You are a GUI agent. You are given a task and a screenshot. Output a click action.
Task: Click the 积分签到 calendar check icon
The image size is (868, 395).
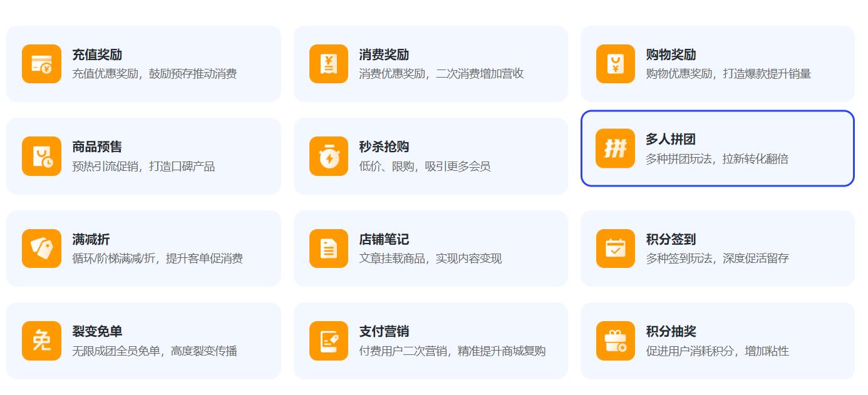(x=616, y=249)
